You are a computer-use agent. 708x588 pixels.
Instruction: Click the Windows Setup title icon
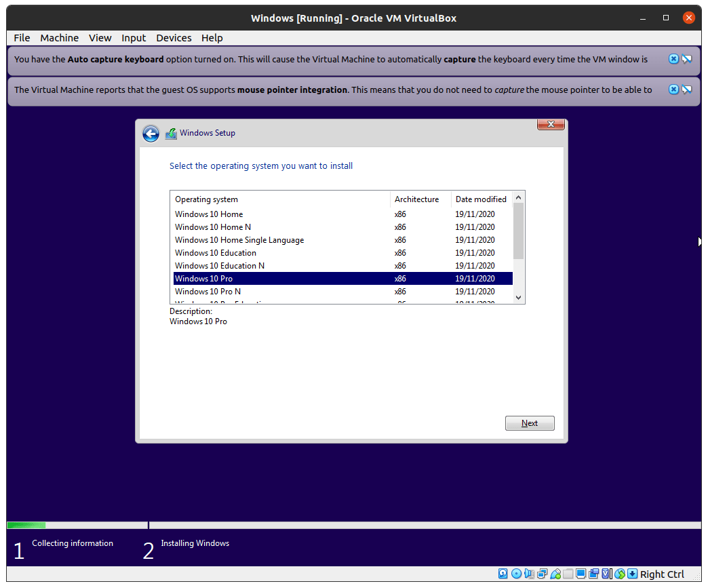(x=171, y=133)
